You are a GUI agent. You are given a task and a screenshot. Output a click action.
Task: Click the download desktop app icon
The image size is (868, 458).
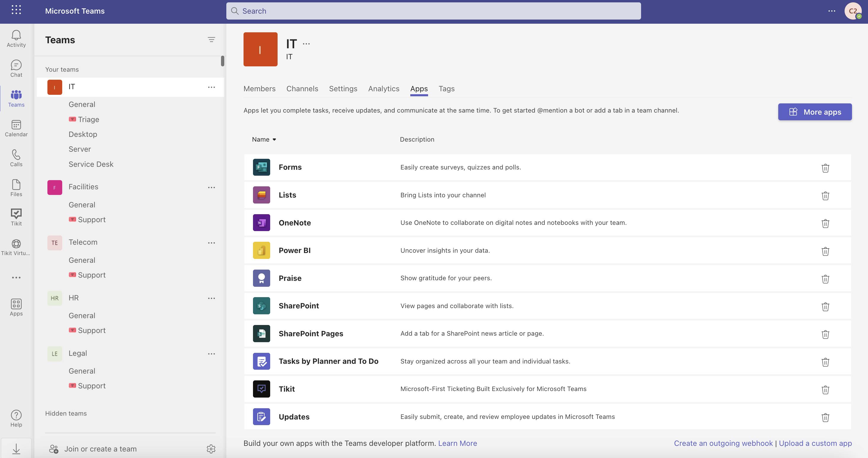(x=16, y=449)
